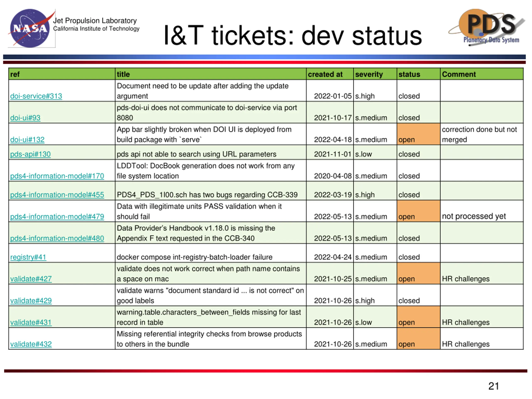Click 's.low' severity for validate#431
The height and width of the screenshot is (399, 532).
[x=363, y=322]
